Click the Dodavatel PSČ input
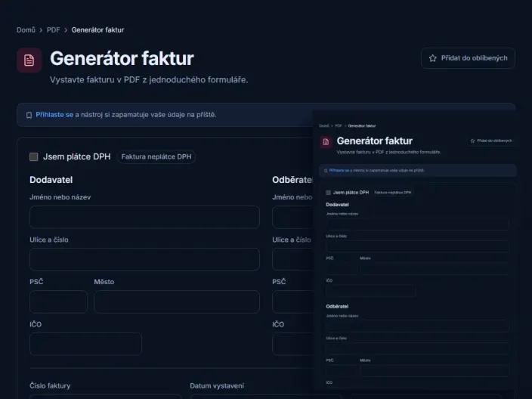This screenshot has height=399, width=532. pos(58,302)
